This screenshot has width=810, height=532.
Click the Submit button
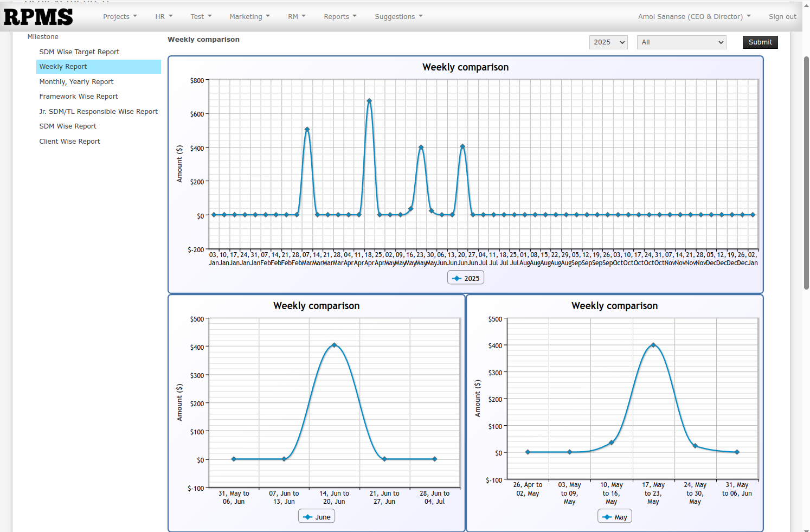760,42
